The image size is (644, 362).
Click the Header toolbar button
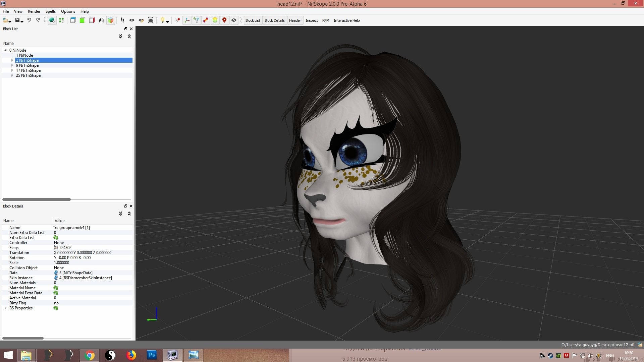click(x=295, y=20)
